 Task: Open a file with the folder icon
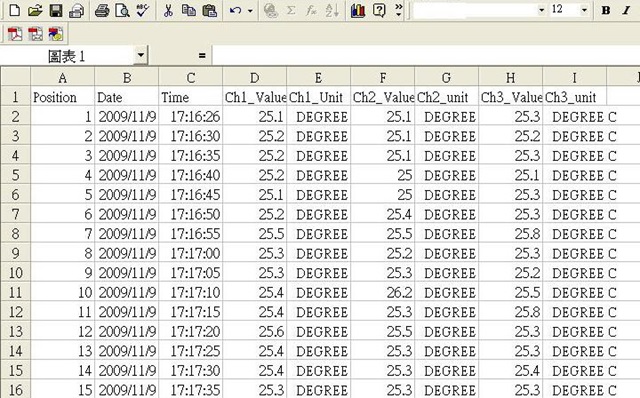pyautogui.click(x=35, y=10)
